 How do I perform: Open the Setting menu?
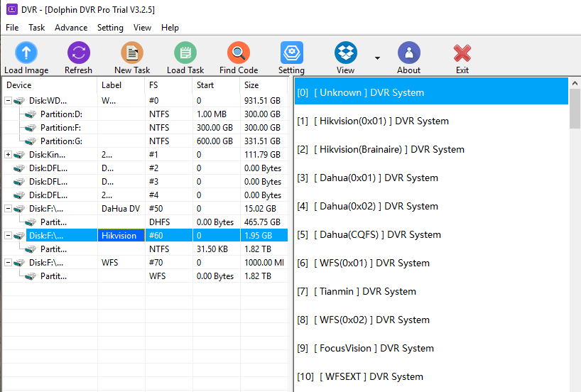[x=110, y=28]
